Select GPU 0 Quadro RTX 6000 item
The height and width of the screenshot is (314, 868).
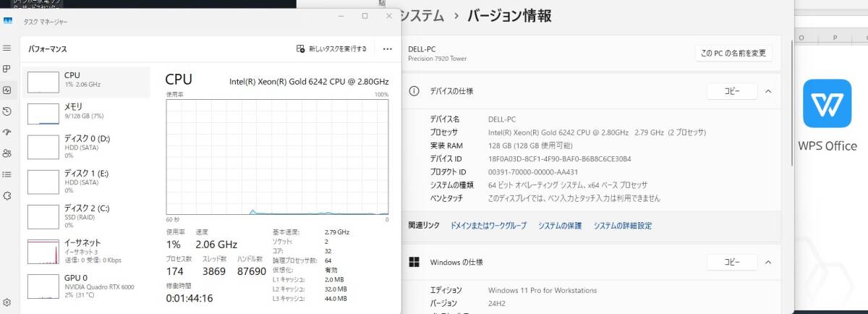(87, 286)
